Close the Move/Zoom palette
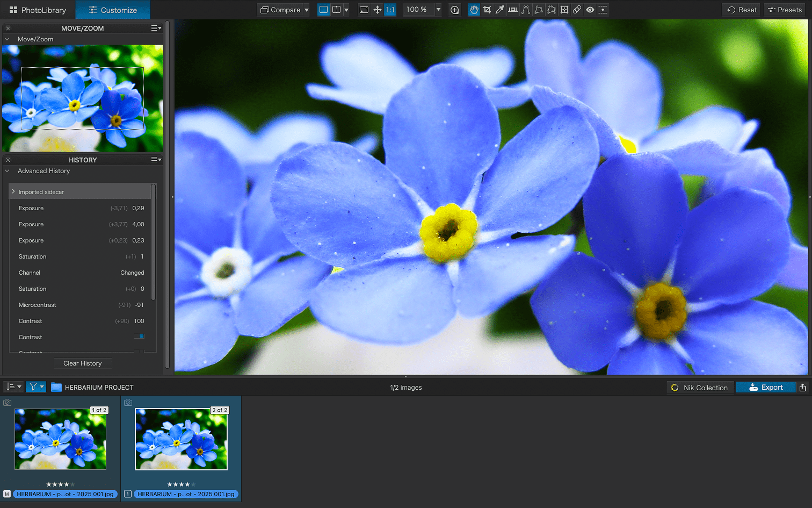812x508 pixels. tap(8, 28)
